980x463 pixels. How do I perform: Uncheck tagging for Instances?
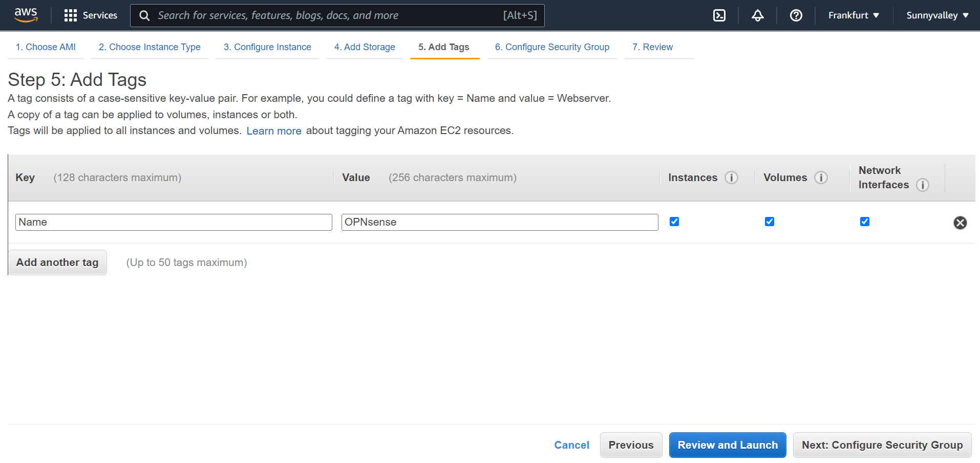(x=674, y=222)
